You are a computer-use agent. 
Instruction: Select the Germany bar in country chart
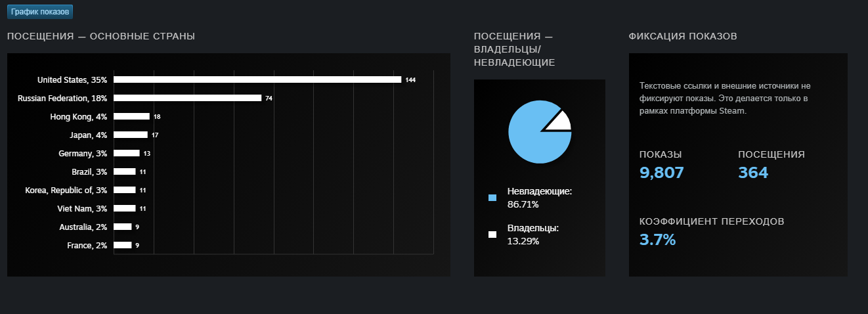(x=127, y=153)
